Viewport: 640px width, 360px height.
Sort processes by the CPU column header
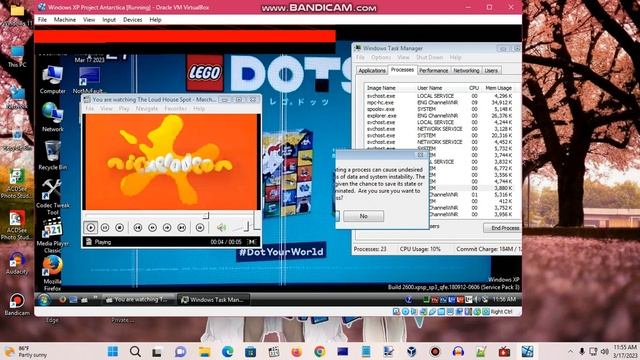pos(474,88)
